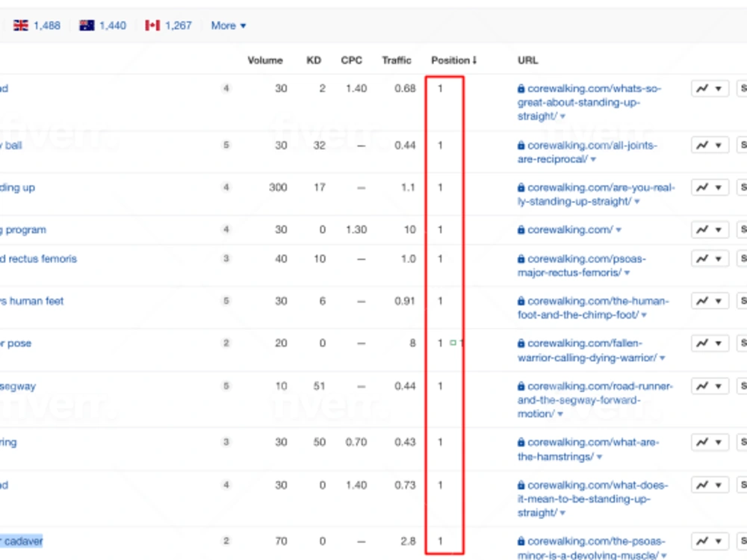747x560 pixels.
Task: Click keyword ending 'segway'
Action: pos(18,386)
